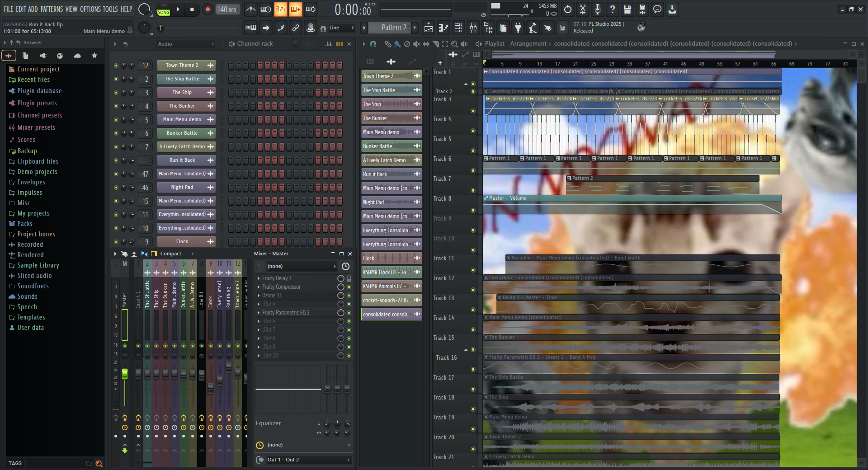Viewport: 868px width, 470px height.
Task: Arm the record button
Action: click(x=208, y=9)
